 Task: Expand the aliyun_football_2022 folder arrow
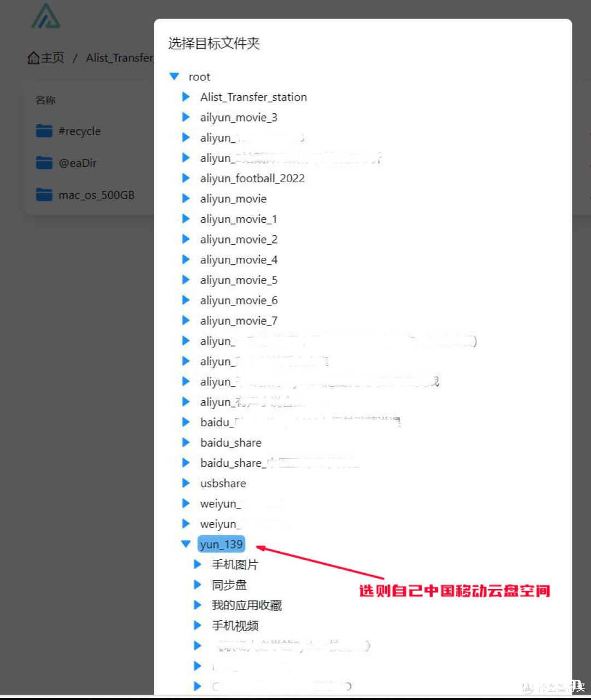point(186,178)
